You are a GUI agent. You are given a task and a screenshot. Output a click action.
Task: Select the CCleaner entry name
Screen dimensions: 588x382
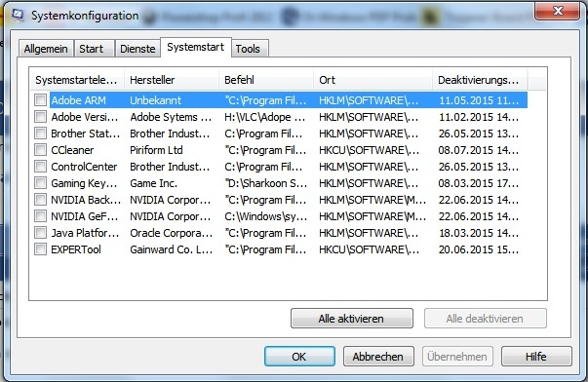72,150
